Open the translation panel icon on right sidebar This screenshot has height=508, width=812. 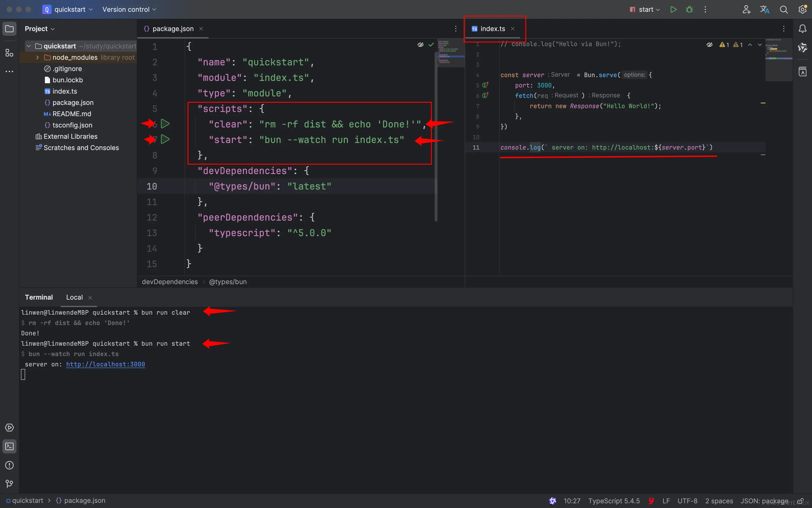point(802,71)
